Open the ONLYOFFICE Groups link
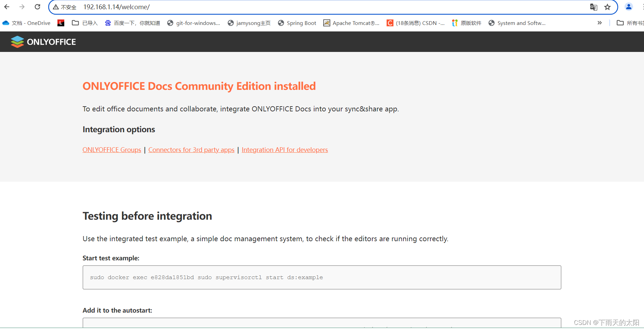This screenshot has width=644, height=329. [x=112, y=150]
